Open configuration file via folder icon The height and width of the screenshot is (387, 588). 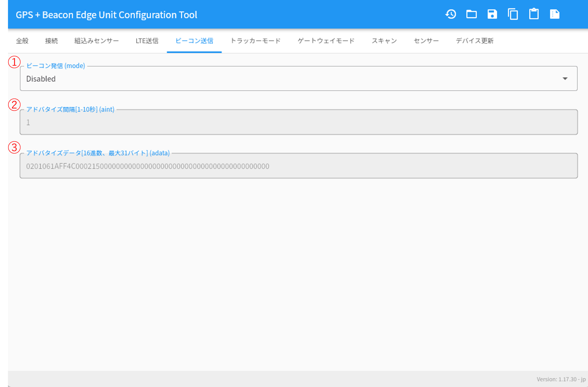[471, 14]
